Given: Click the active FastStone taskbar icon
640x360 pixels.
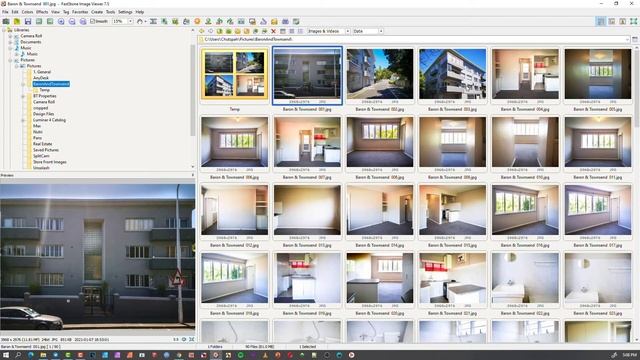Looking at the screenshot, I should click(x=216, y=355).
